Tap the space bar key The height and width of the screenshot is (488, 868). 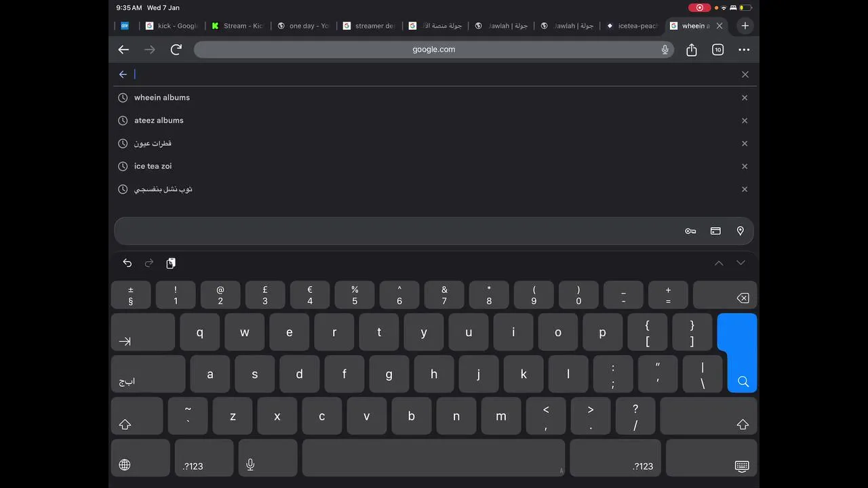coord(433,458)
